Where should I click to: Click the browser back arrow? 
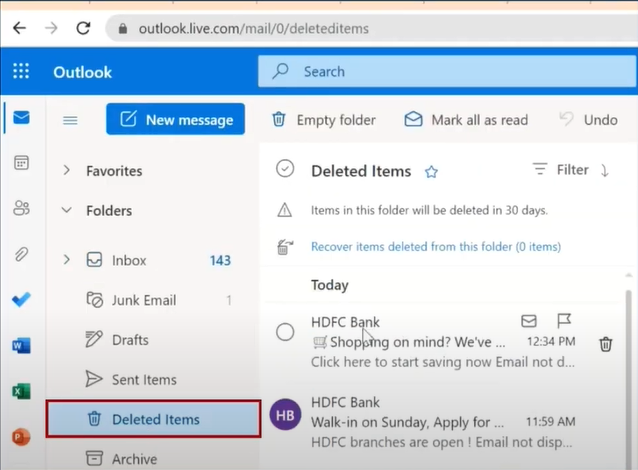(x=19, y=28)
